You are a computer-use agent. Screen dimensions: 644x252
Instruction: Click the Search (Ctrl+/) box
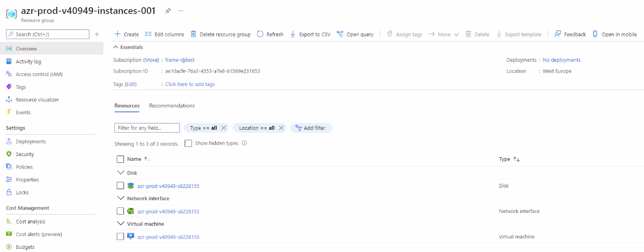tap(47, 34)
